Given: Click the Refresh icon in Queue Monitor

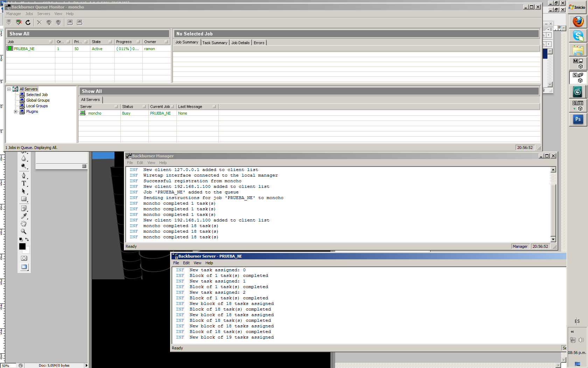Looking at the screenshot, I should coord(28,22).
